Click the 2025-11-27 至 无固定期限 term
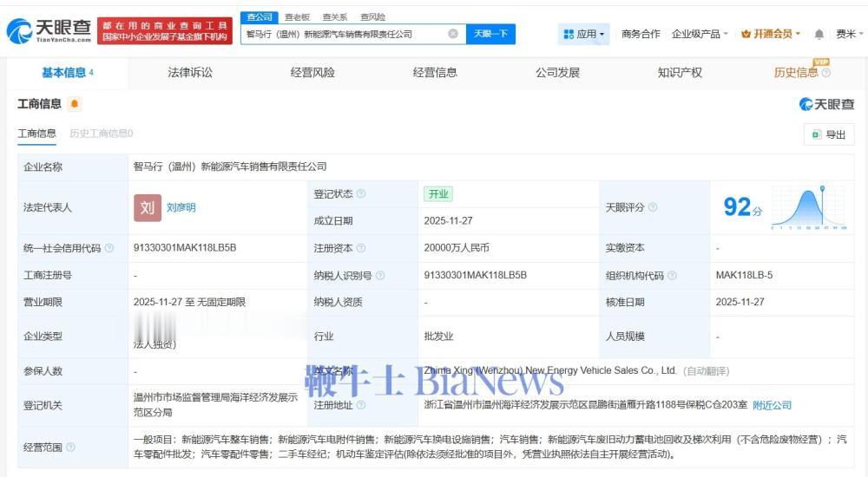This screenshot has width=868, height=477. (x=189, y=302)
